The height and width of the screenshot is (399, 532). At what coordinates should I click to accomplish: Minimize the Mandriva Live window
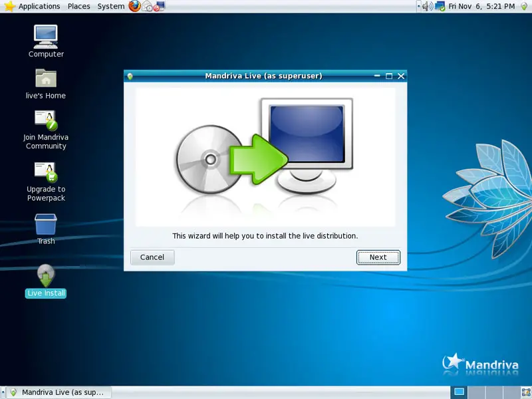coord(377,76)
